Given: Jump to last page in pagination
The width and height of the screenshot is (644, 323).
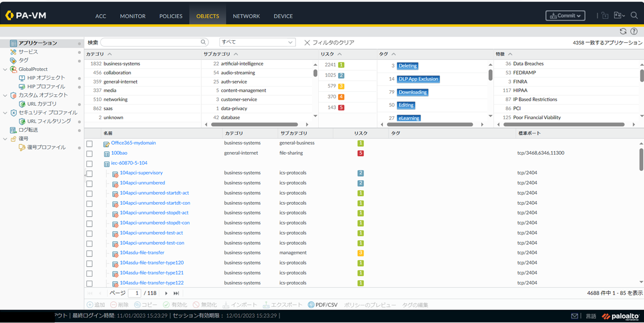Looking at the screenshot, I should pyautogui.click(x=176, y=293).
